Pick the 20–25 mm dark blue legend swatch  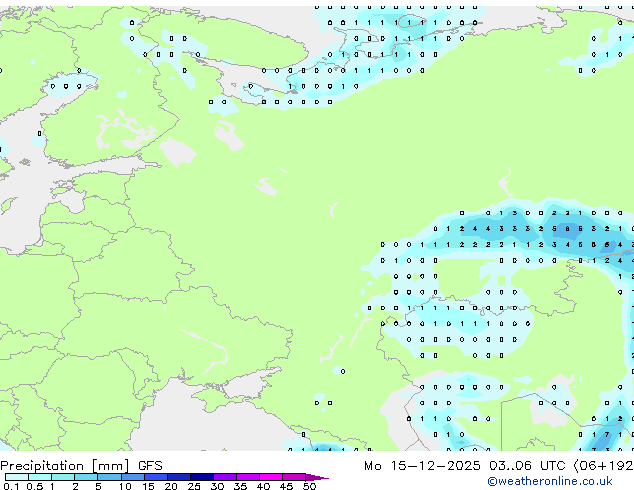179,477
